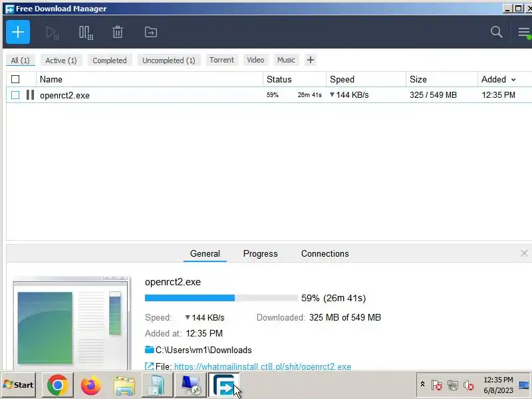
Task: Show the Uncompleted (1) filter
Action: click(x=169, y=61)
